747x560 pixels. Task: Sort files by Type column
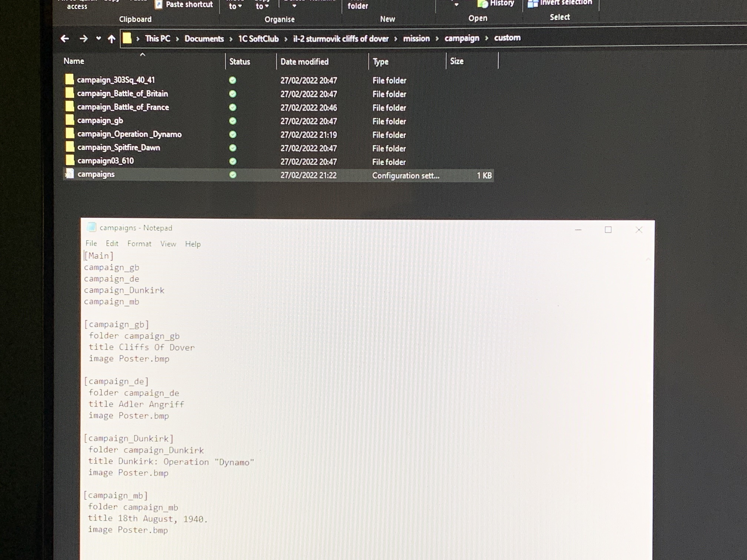pyautogui.click(x=381, y=62)
